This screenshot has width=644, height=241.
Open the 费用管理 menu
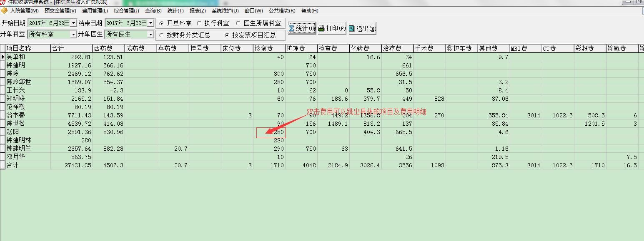tap(95, 11)
